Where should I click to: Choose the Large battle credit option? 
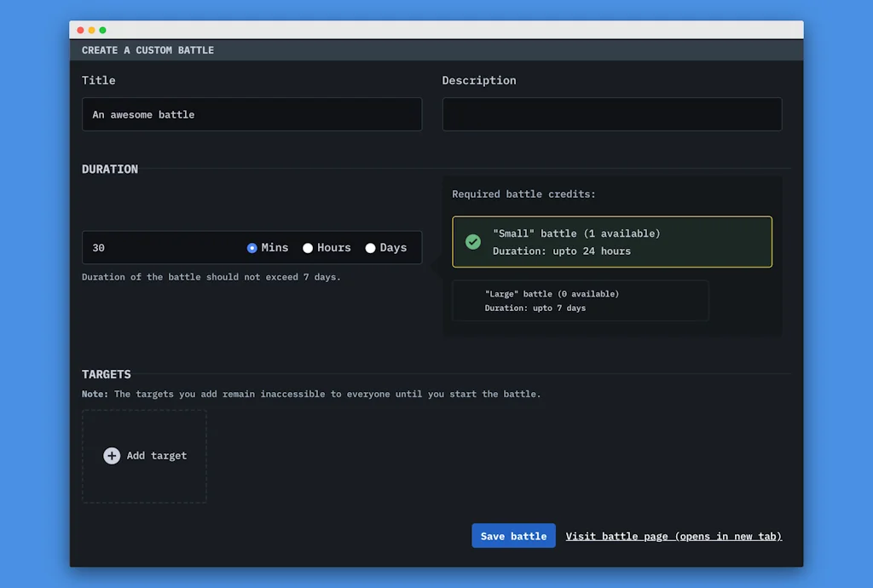[581, 300]
